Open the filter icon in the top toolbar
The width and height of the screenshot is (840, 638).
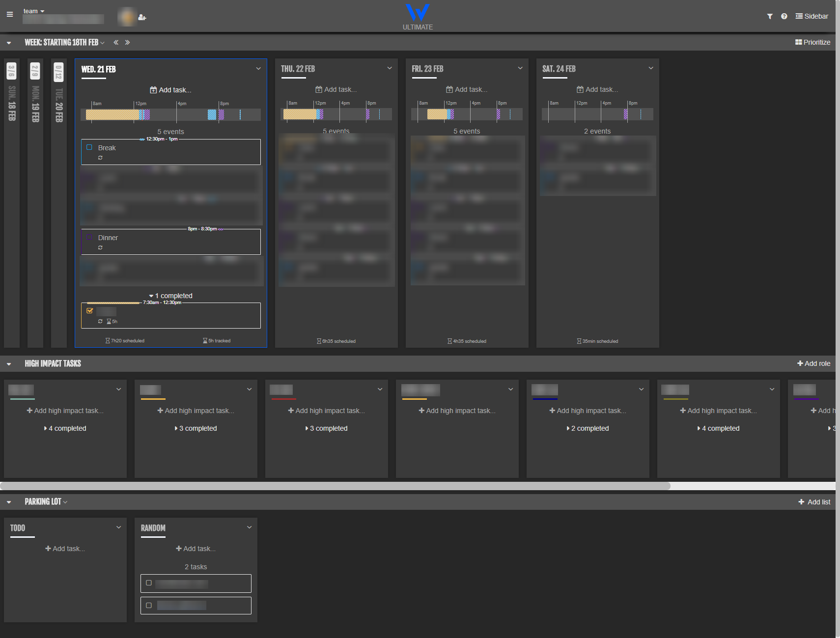770,16
